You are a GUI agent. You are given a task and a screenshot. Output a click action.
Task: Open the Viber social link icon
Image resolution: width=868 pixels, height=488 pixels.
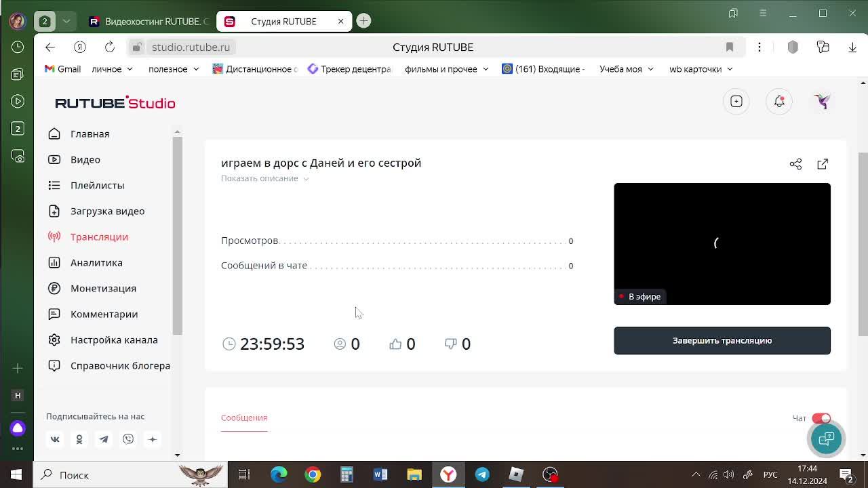128,439
